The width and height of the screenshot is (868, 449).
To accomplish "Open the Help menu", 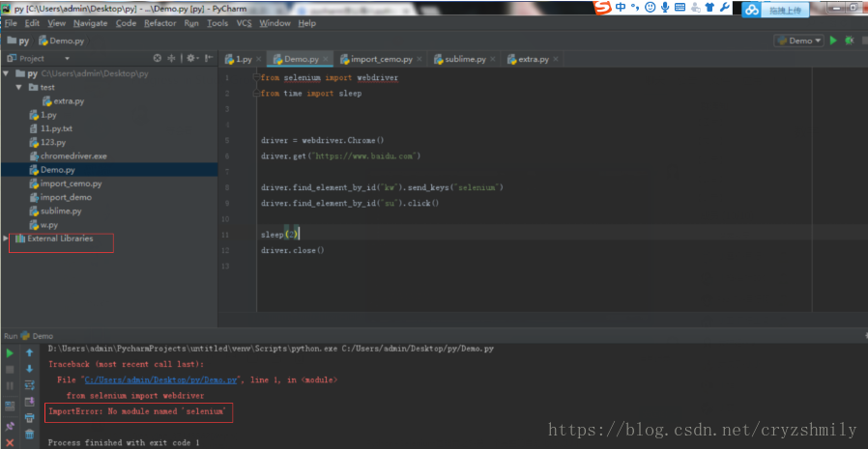I will pos(306,23).
